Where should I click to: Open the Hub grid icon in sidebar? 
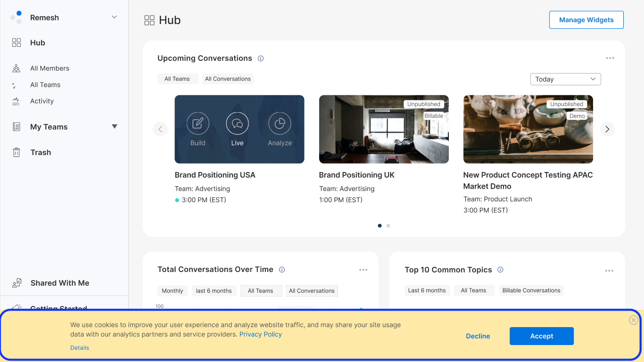[17, 43]
